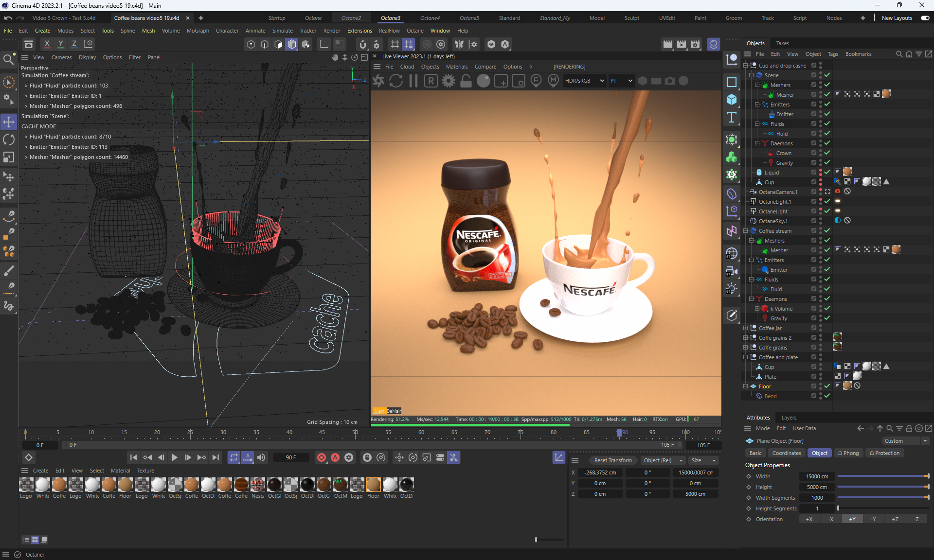Toggle enable checkmark for Gravity daemon under Scene
The image size is (934, 560).
click(827, 162)
